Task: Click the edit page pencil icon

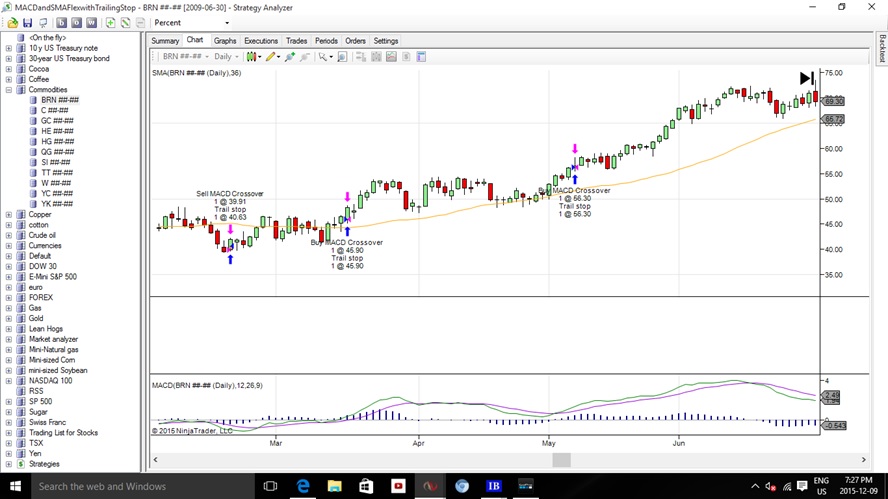Action: tap(126, 23)
